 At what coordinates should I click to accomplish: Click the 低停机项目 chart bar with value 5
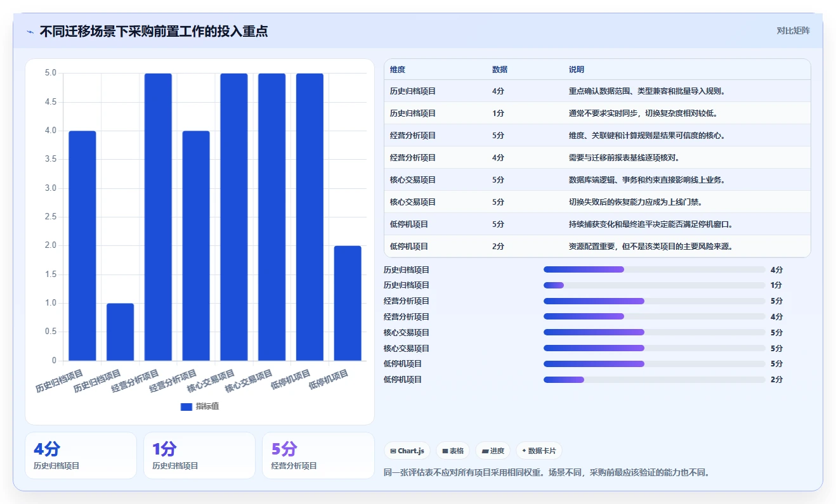point(310,217)
